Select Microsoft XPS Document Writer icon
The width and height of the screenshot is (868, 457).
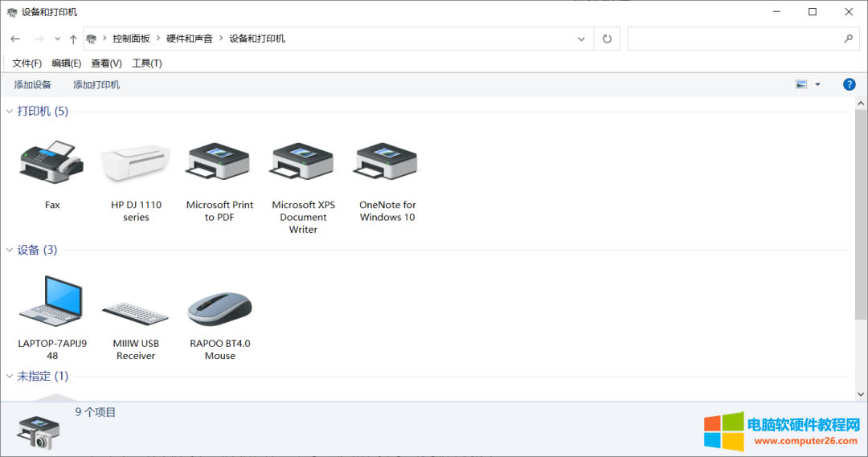click(303, 161)
